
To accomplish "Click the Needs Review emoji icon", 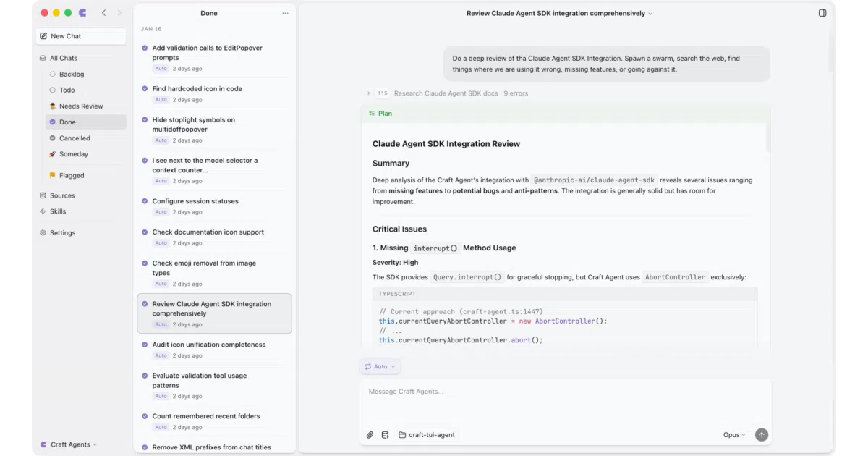I will (x=52, y=106).
